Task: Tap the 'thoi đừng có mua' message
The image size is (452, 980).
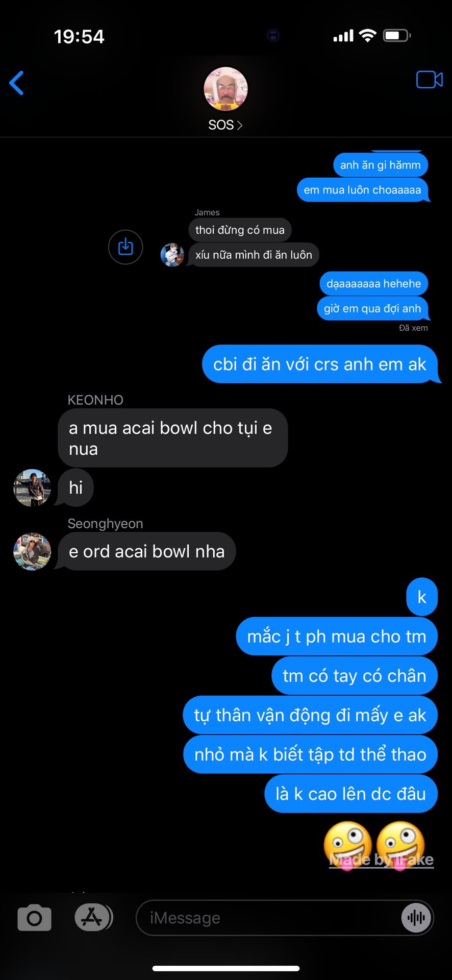Action: [240, 230]
